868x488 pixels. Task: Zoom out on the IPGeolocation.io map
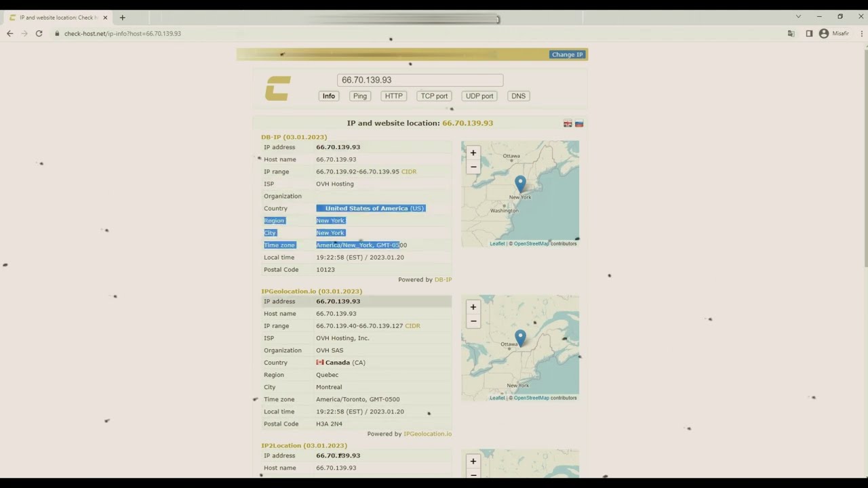(473, 321)
